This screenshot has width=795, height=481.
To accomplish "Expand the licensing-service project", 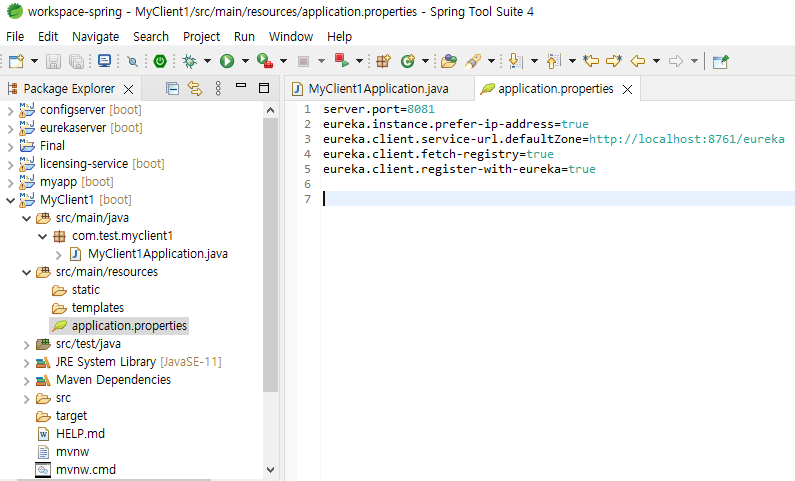I will [11, 164].
